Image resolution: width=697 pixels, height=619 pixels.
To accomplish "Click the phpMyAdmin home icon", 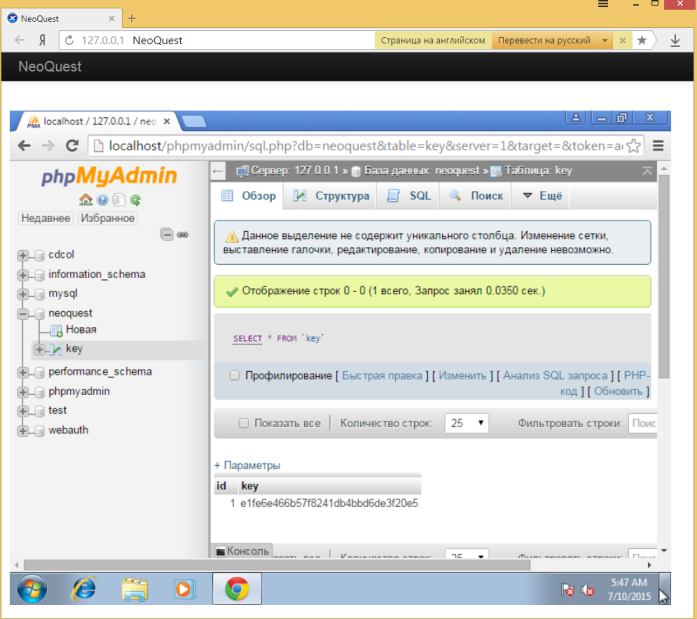I will (x=85, y=200).
